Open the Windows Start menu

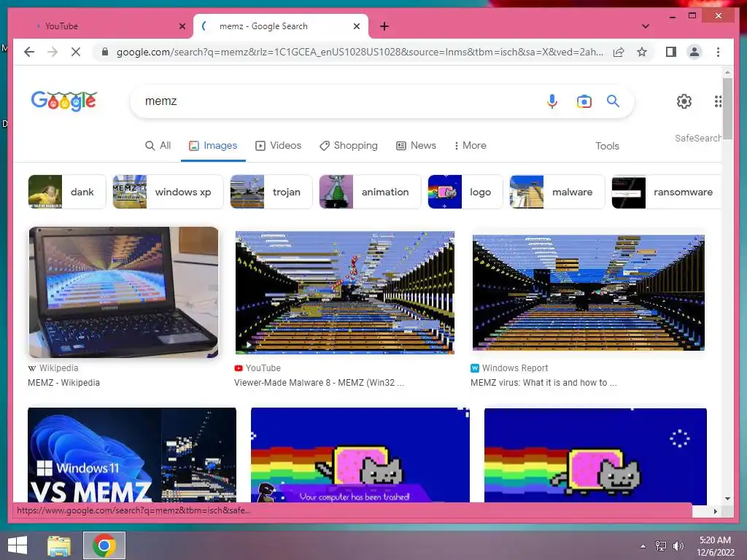(18, 545)
